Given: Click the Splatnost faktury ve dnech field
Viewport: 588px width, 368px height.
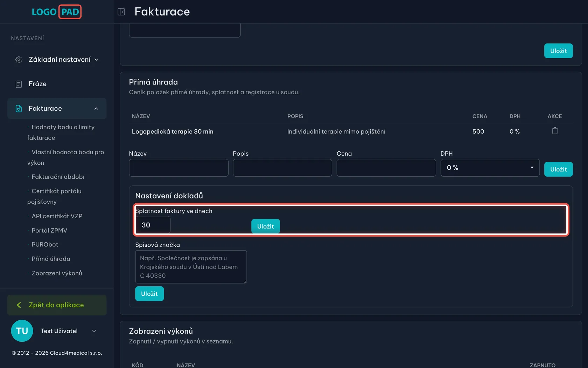Looking at the screenshot, I should click(153, 225).
